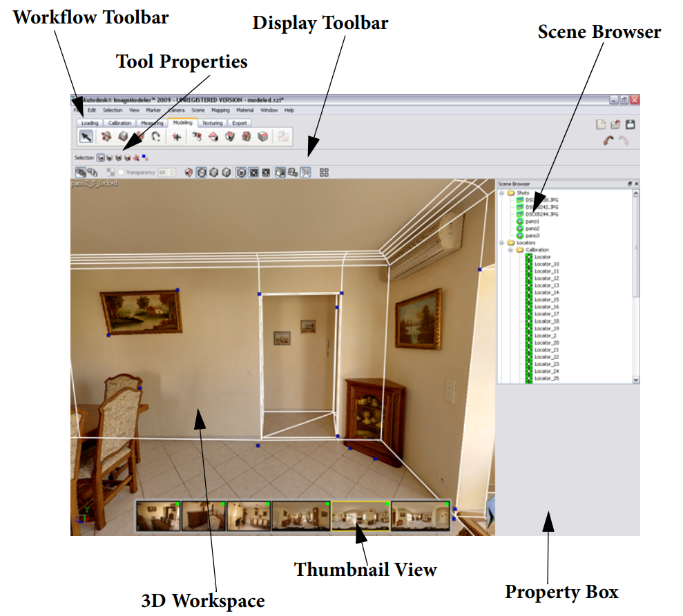Switch to the Texturing tab

[x=213, y=123]
